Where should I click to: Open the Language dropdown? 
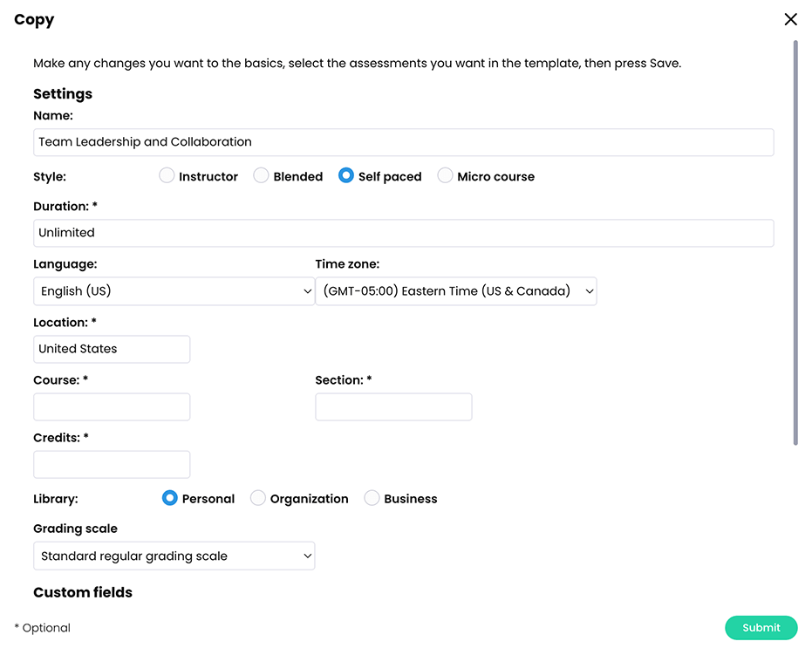click(x=174, y=291)
